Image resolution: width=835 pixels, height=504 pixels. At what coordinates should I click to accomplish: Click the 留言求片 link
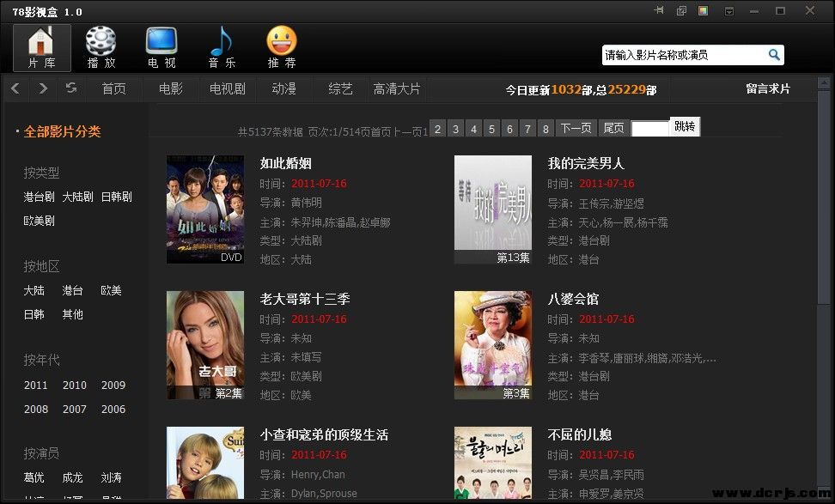pos(768,89)
